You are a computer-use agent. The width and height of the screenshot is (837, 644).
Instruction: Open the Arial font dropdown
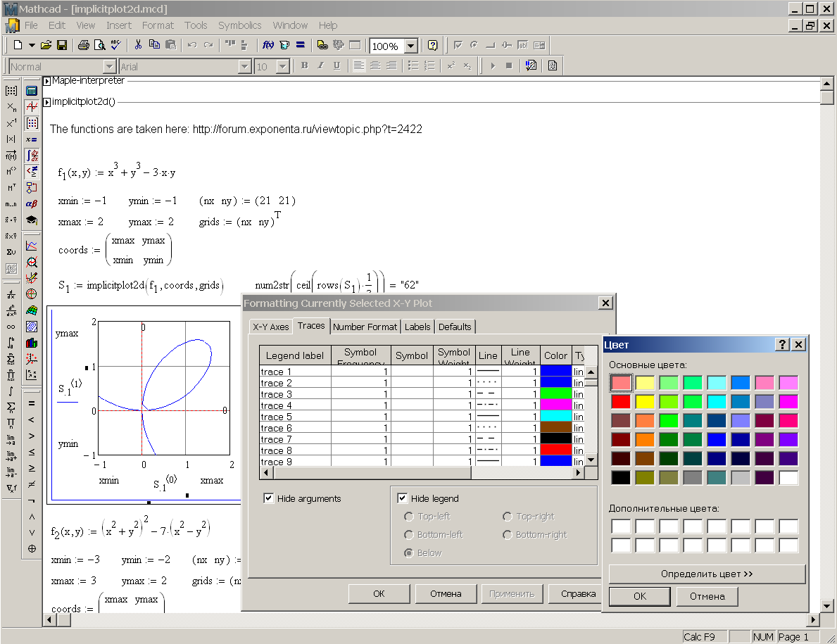coord(245,66)
